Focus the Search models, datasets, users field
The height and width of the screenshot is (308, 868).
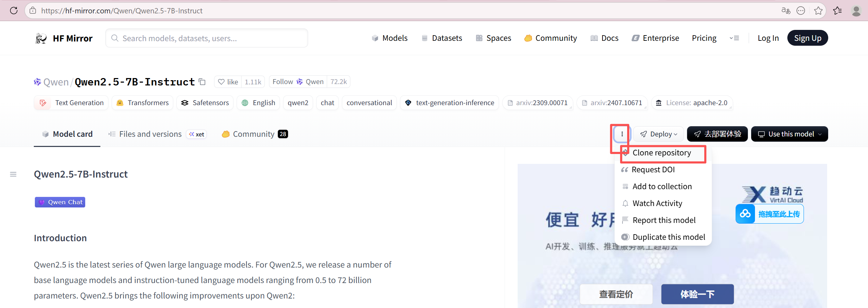(x=207, y=38)
